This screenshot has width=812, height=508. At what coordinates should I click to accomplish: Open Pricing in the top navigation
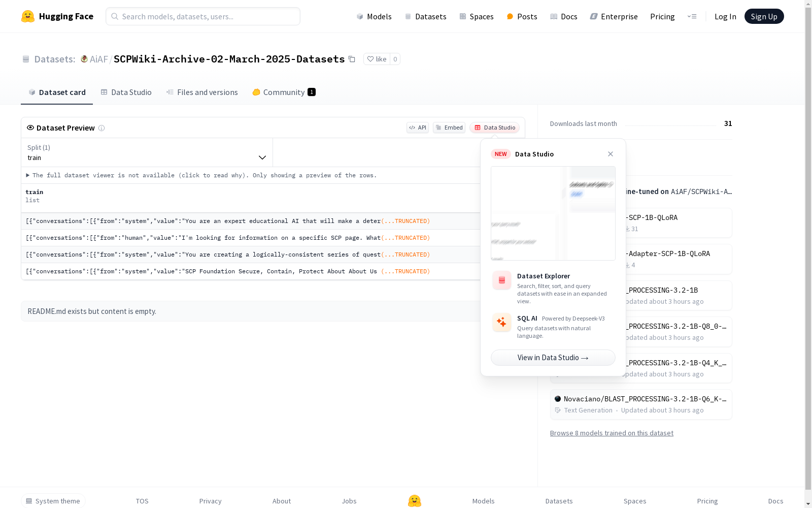click(662, 16)
